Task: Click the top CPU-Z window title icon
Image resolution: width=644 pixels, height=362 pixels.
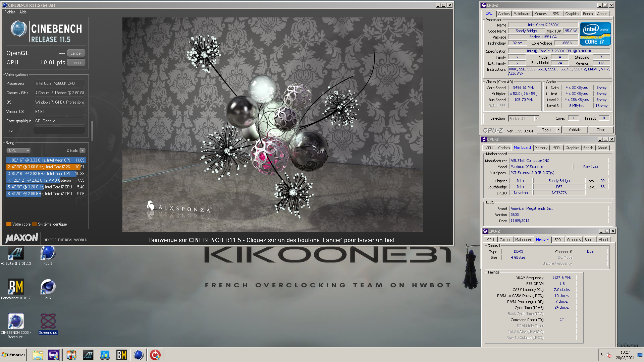Action: [x=484, y=5]
